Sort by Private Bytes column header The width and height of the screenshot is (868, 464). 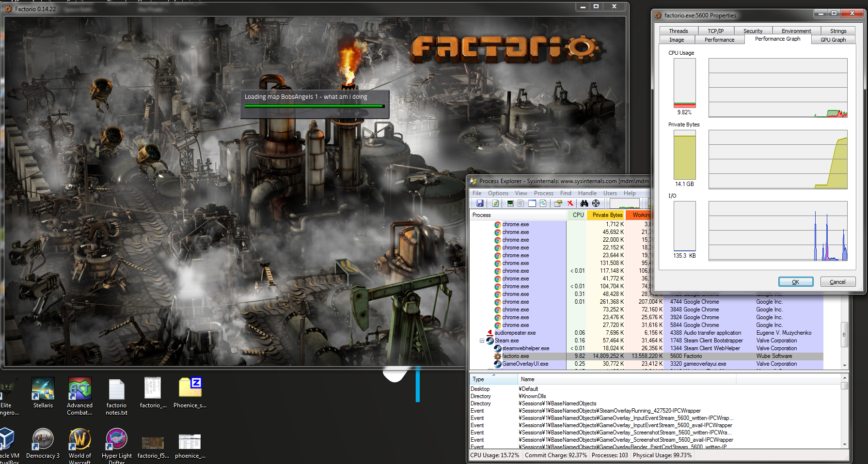[x=606, y=215]
